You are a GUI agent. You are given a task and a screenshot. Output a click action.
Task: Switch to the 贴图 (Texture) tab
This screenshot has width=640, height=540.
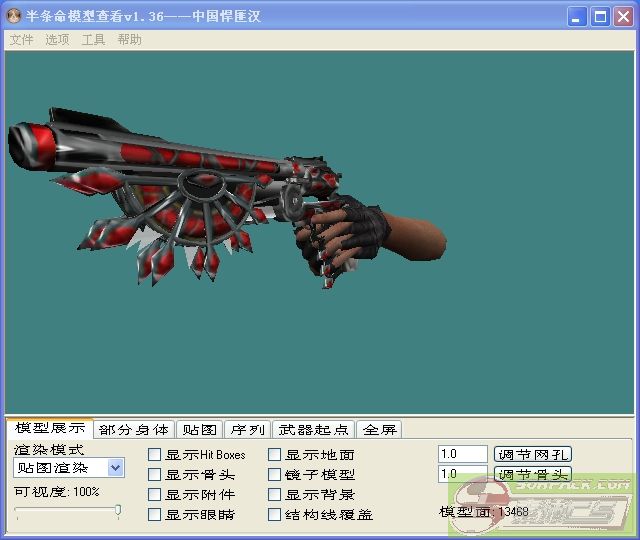point(198,430)
